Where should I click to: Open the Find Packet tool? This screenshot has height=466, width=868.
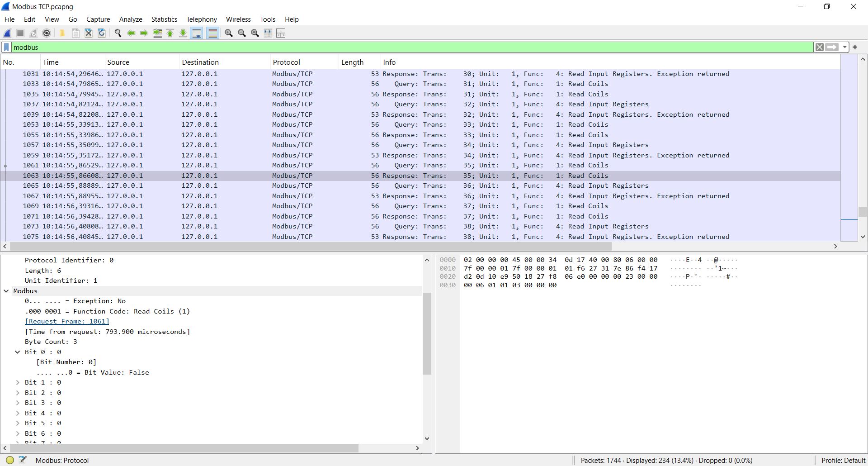pos(118,33)
